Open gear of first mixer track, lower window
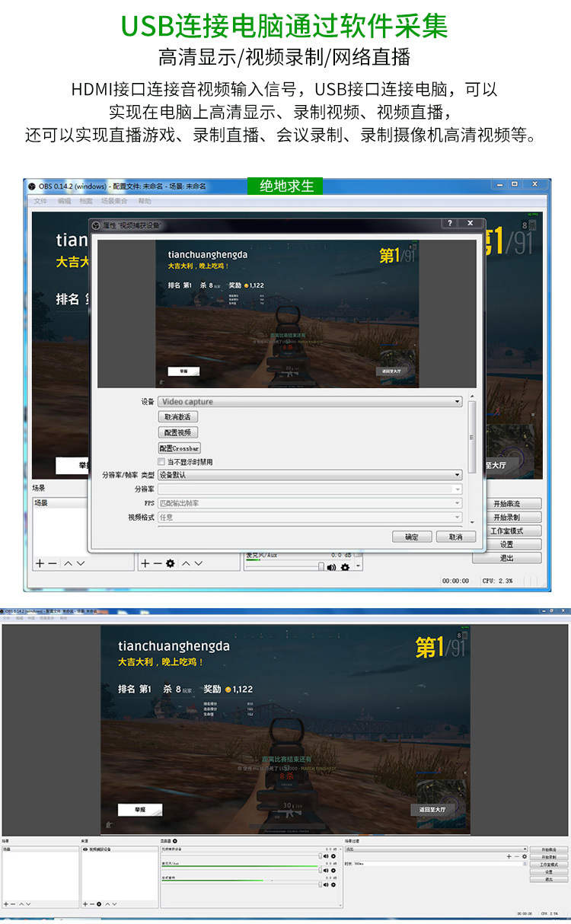Image resolution: width=571 pixels, height=924 pixels. pos(333,856)
